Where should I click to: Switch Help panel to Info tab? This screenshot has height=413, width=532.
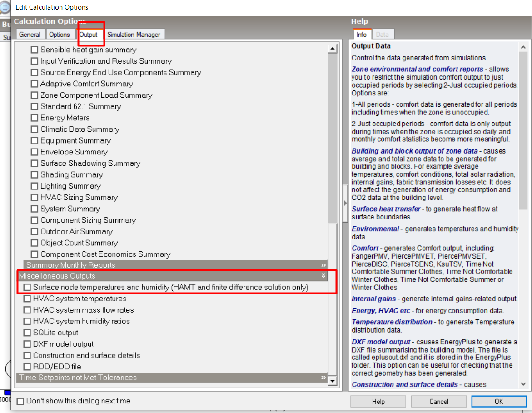pos(362,35)
